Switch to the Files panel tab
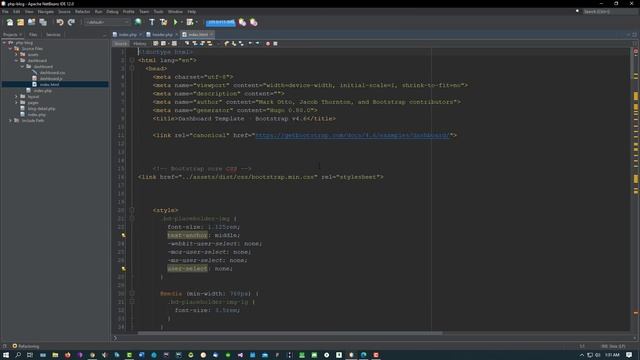Screen dimensions: 640x360 point(33,35)
